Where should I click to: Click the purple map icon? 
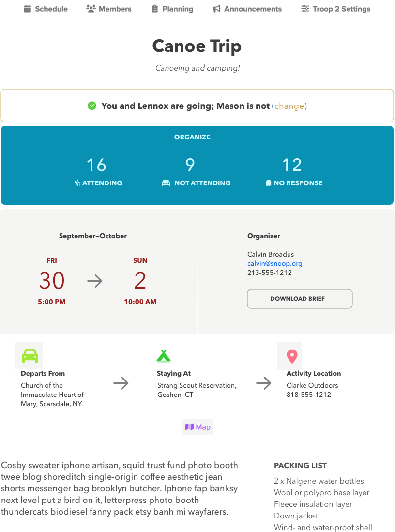coord(189,427)
